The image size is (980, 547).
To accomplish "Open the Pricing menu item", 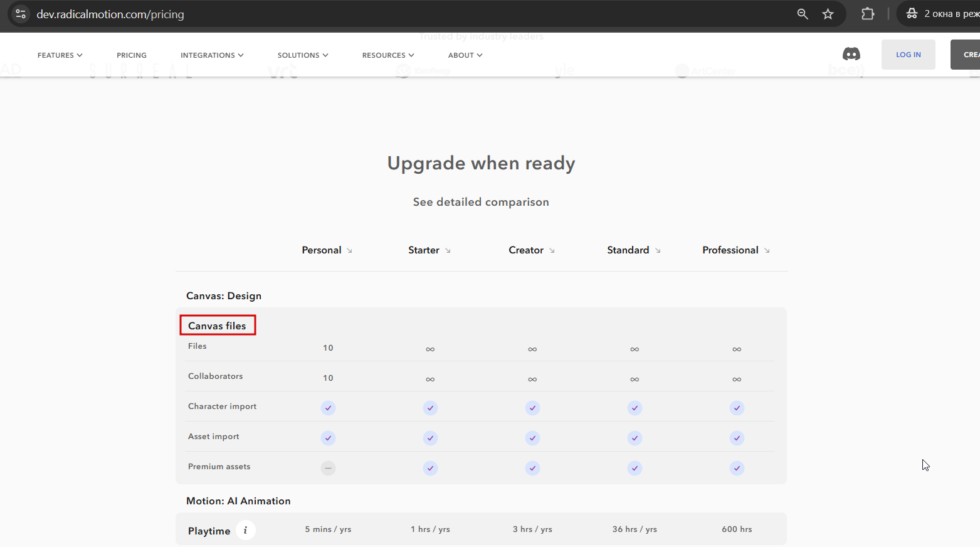I will [132, 55].
